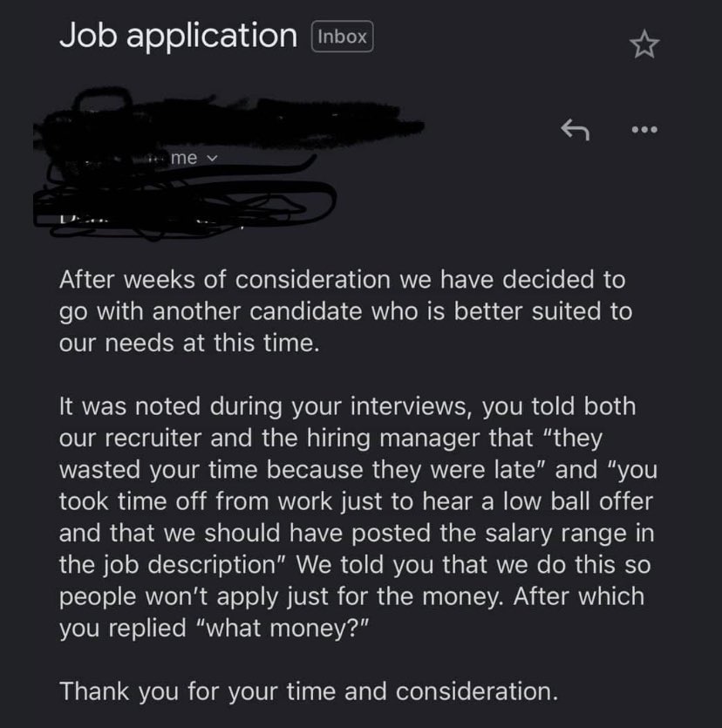The height and width of the screenshot is (728, 722).
Task: Click the Inbox label tag
Action: [342, 37]
